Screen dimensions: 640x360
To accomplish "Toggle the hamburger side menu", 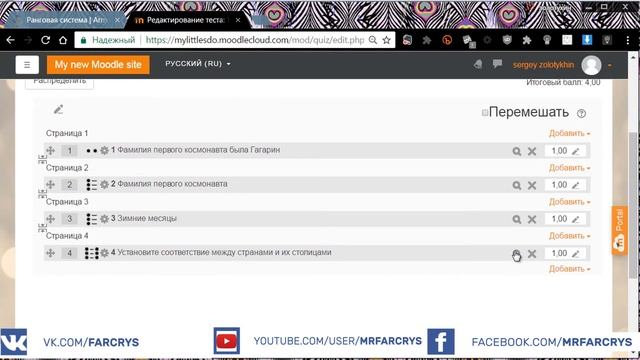I will [27, 64].
